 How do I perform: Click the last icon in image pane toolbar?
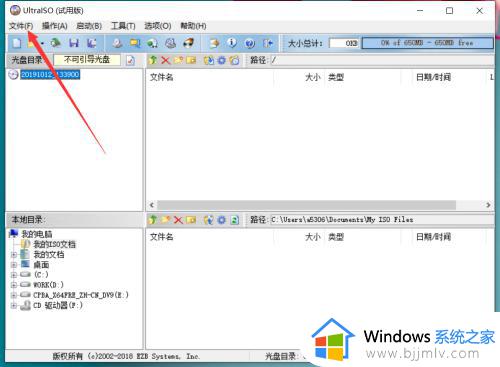235,60
